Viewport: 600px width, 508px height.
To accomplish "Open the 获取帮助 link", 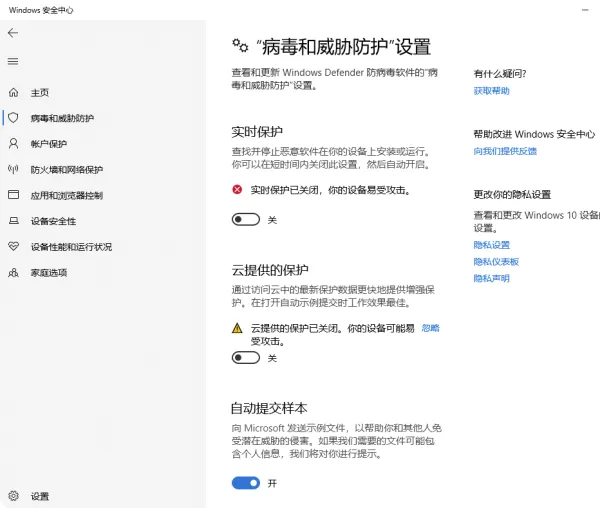I will click(x=491, y=91).
